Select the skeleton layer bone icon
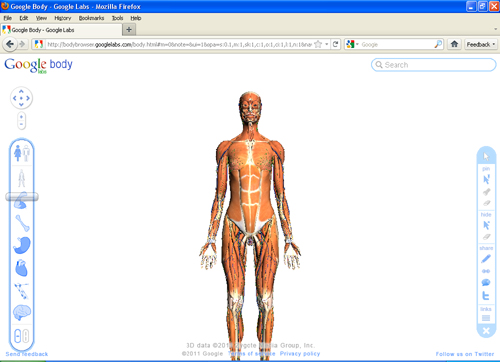Viewport: 500px width, 362px height. tap(23, 223)
